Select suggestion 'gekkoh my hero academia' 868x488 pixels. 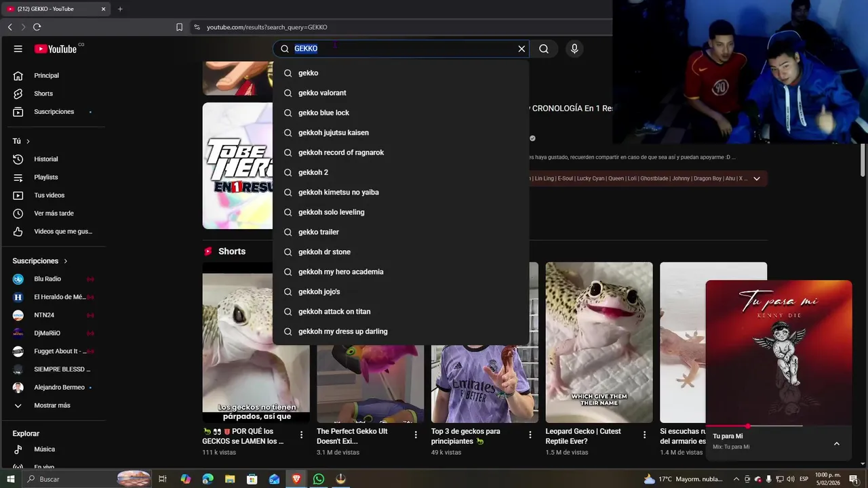coord(401,272)
